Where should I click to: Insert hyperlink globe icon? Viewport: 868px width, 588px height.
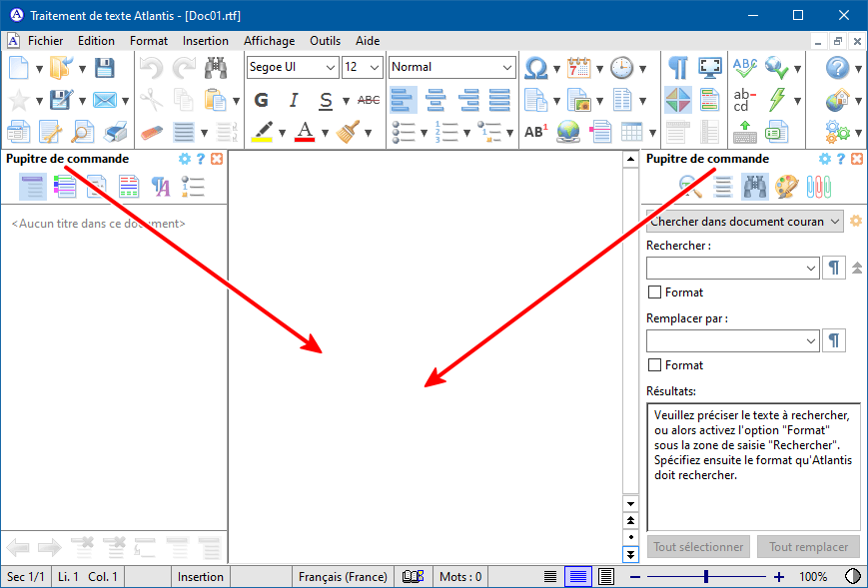pyautogui.click(x=568, y=132)
